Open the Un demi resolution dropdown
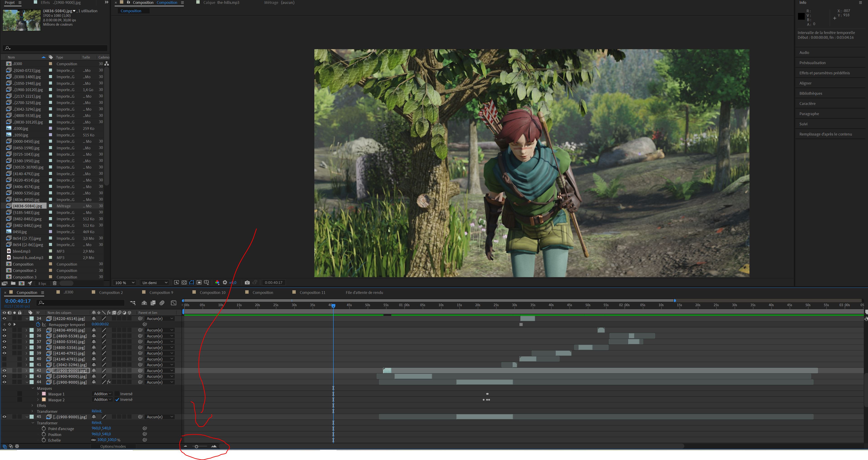 pos(155,283)
